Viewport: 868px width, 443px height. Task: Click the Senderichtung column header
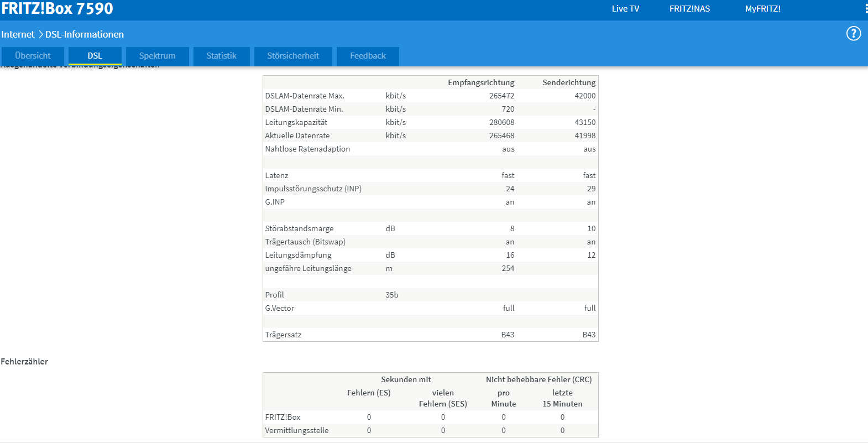569,82
